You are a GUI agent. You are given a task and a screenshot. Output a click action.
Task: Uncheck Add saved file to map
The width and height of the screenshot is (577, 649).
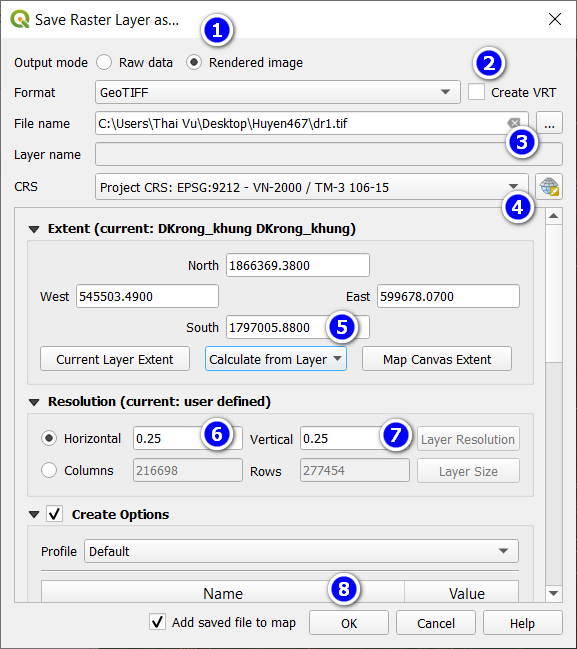click(x=157, y=622)
